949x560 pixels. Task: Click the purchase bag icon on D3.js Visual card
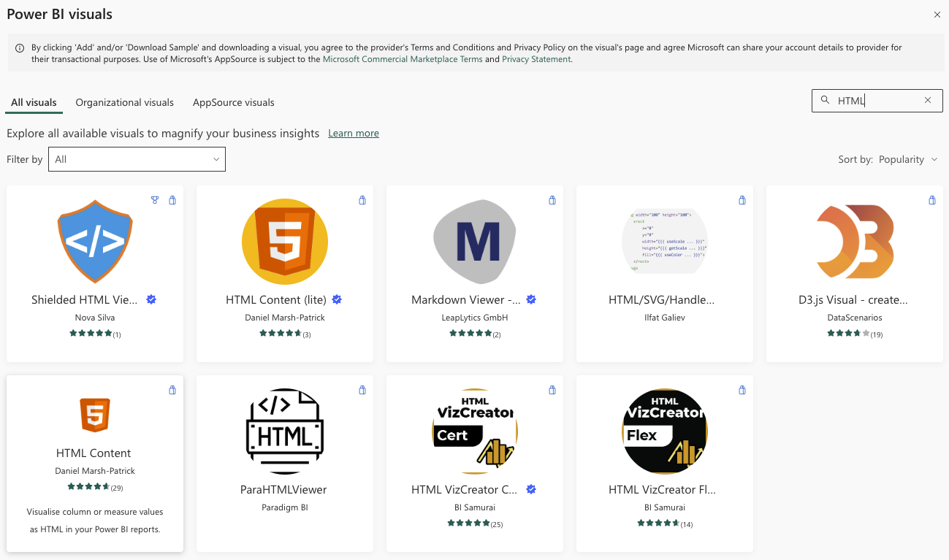click(x=932, y=200)
